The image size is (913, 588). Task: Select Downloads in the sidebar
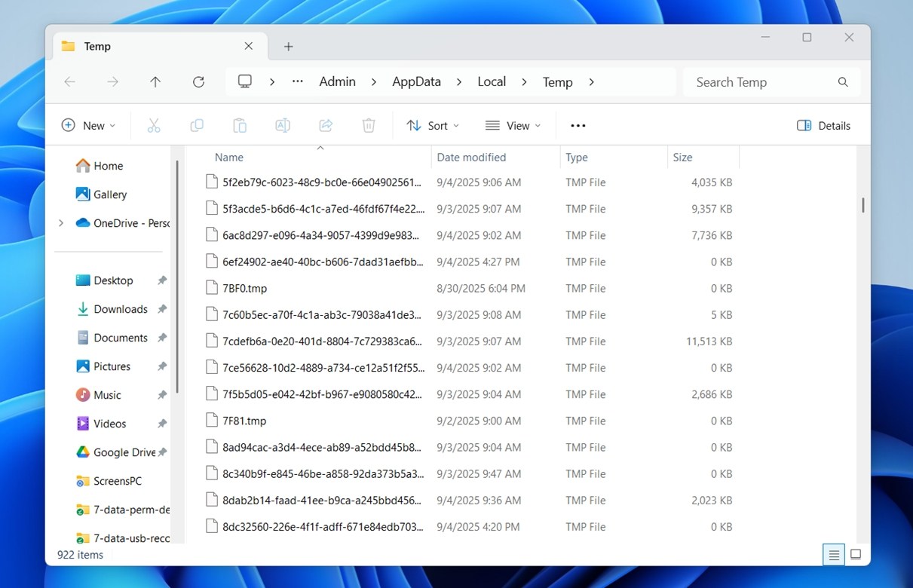pos(119,309)
